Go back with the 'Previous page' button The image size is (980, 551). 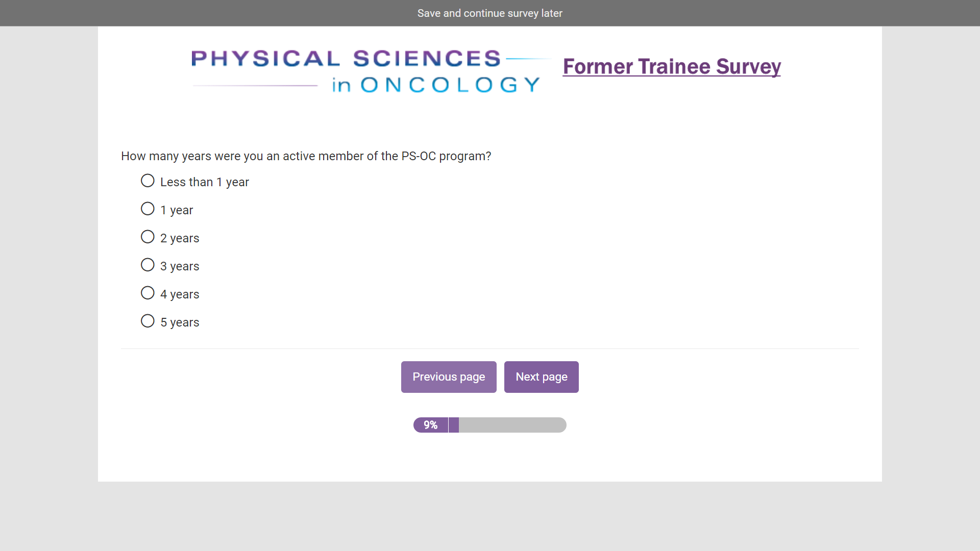click(449, 377)
